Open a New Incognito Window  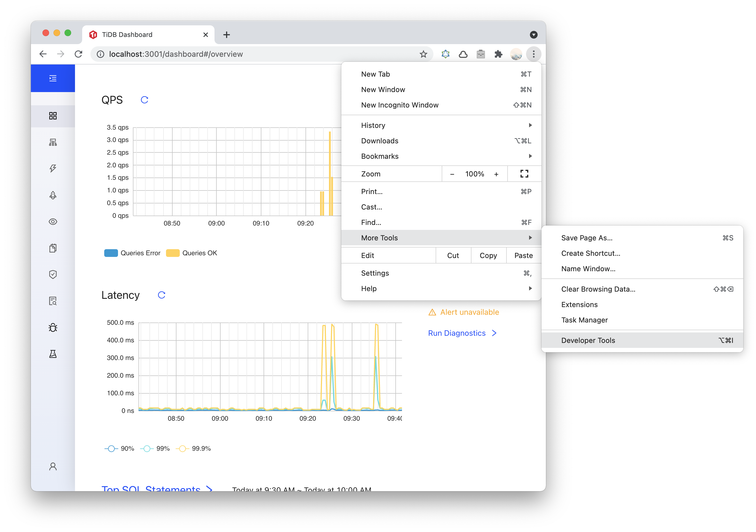coord(400,105)
